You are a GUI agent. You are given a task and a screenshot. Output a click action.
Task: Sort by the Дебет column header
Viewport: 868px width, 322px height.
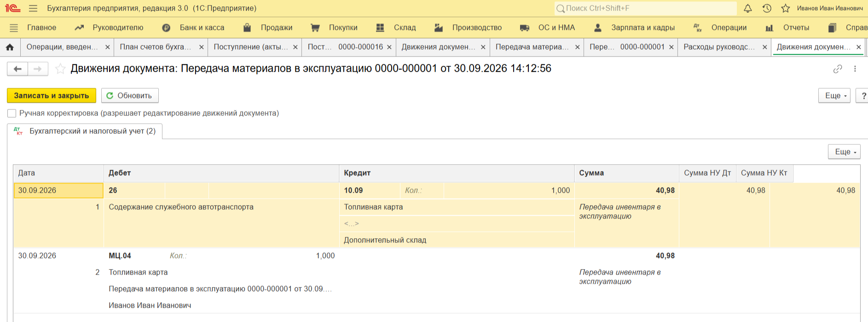221,173
